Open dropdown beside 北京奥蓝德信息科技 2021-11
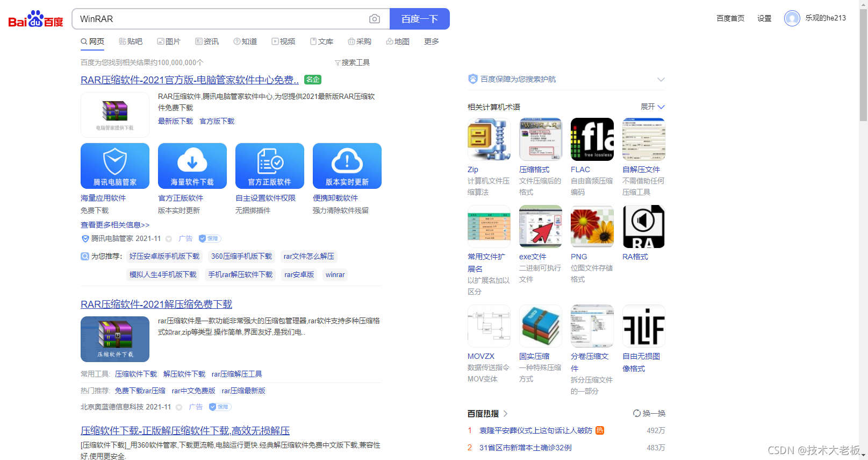868x460 pixels. 179,407
